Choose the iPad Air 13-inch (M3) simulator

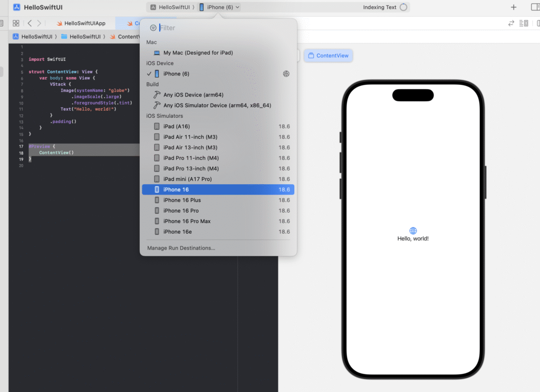coord(218,147)
